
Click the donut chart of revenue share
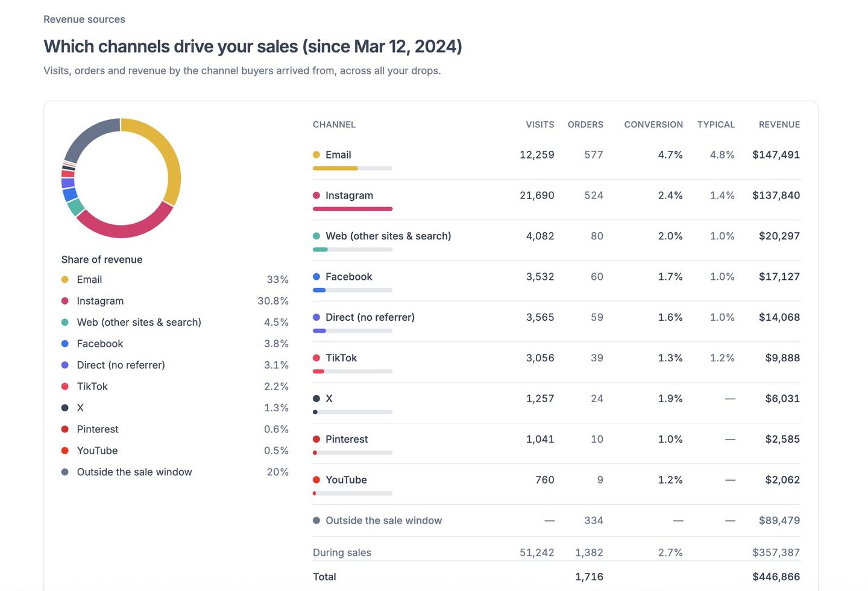(x=121, y=178)
